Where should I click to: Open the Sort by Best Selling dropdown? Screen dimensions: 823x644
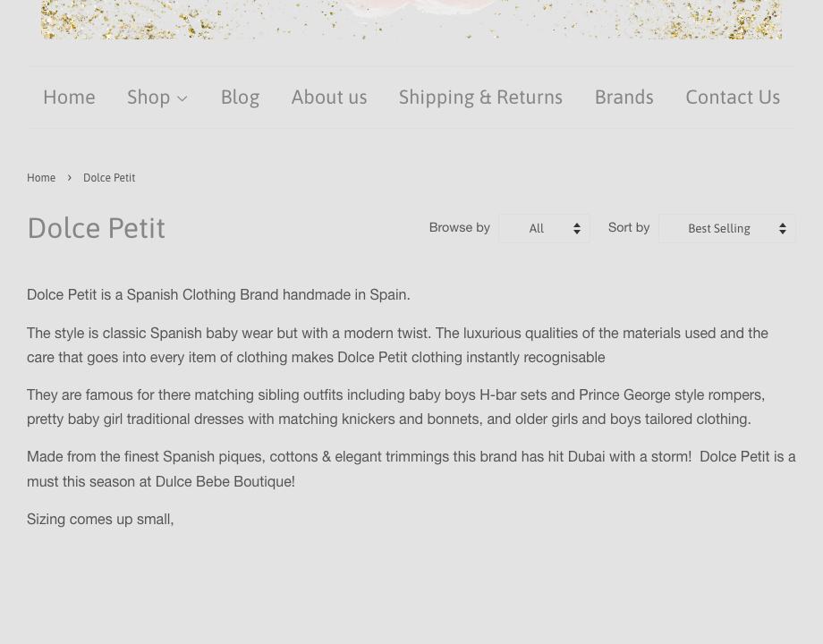click(727, 228)
